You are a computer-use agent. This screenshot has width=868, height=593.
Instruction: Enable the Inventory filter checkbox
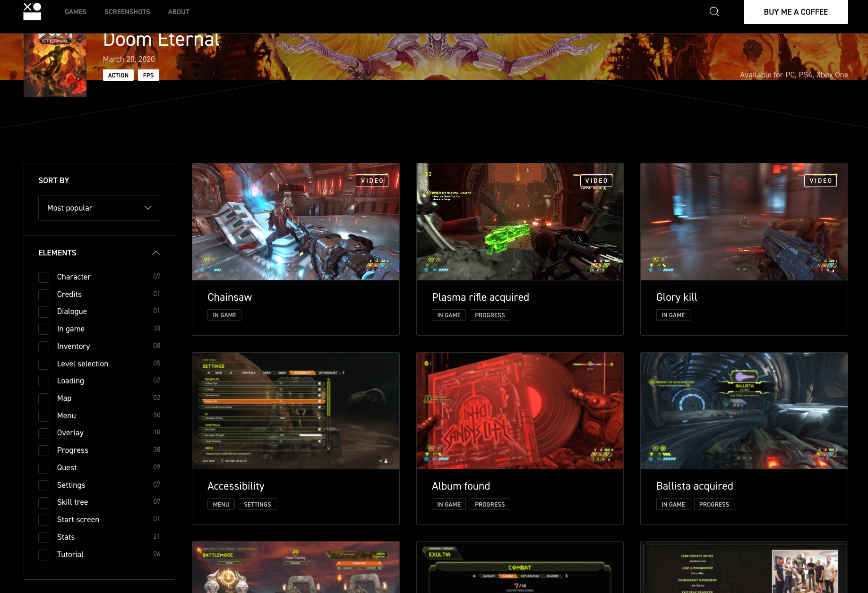(x=44, y=347)
